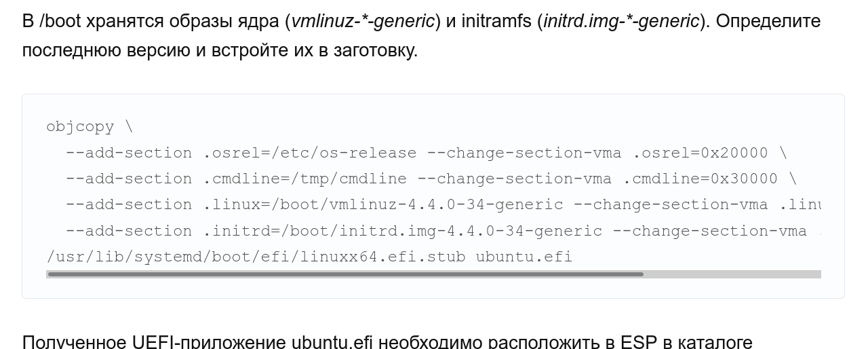
Task: Click the italic initrd.img-*-generic text
Action: [621, 21]
